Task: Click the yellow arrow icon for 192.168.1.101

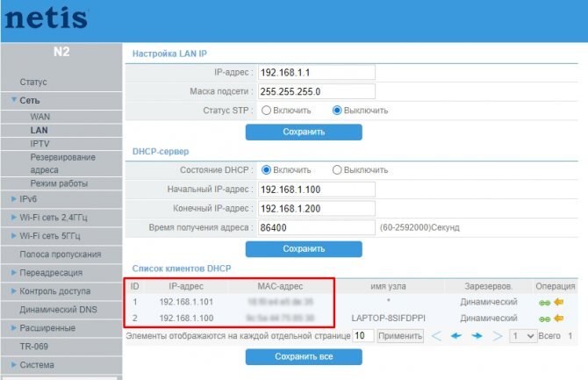Action: (x=559, y=302)
